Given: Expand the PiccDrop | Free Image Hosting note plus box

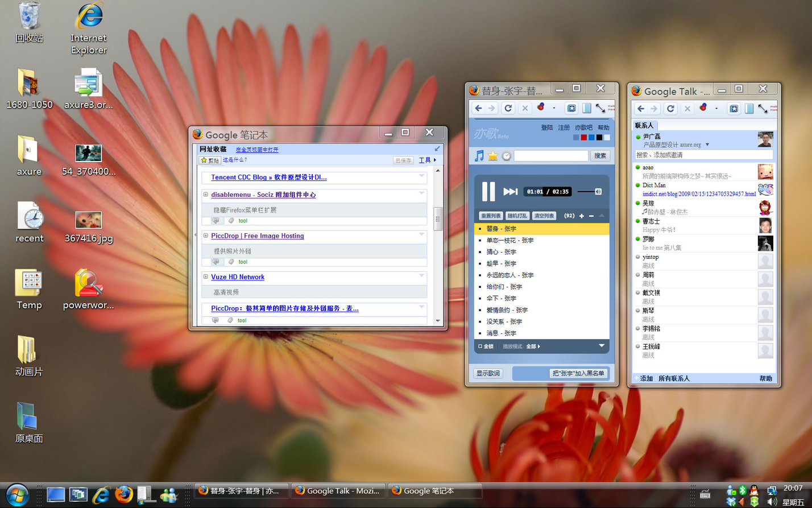Looking at the screenshot, I should point(206,236).
